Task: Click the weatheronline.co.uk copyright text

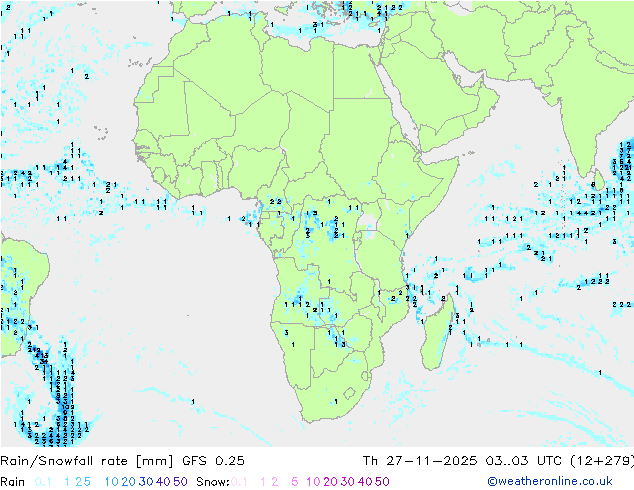Action: click(550, 481)
